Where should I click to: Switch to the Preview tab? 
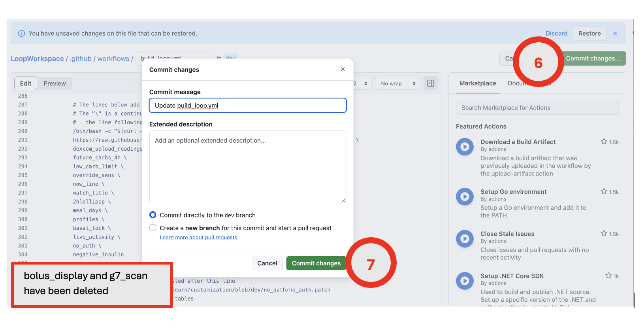click(x=55, y=83)
